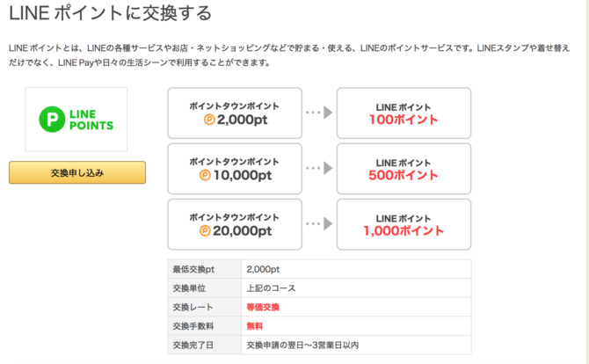Click the LINE ポイントに交換する heading
This screenshot has width=589, height=364.
pos(111,13)
